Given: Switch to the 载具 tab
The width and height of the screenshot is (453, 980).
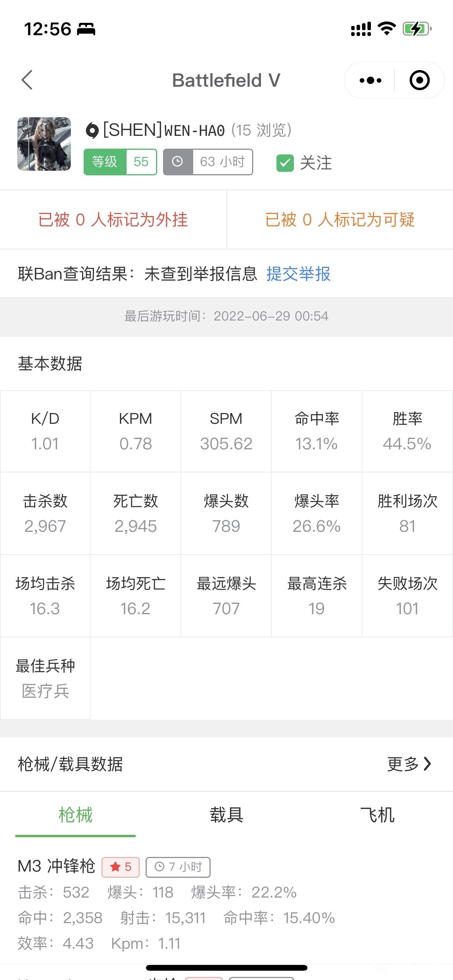Looking at the screenshot, I should 226,815.
